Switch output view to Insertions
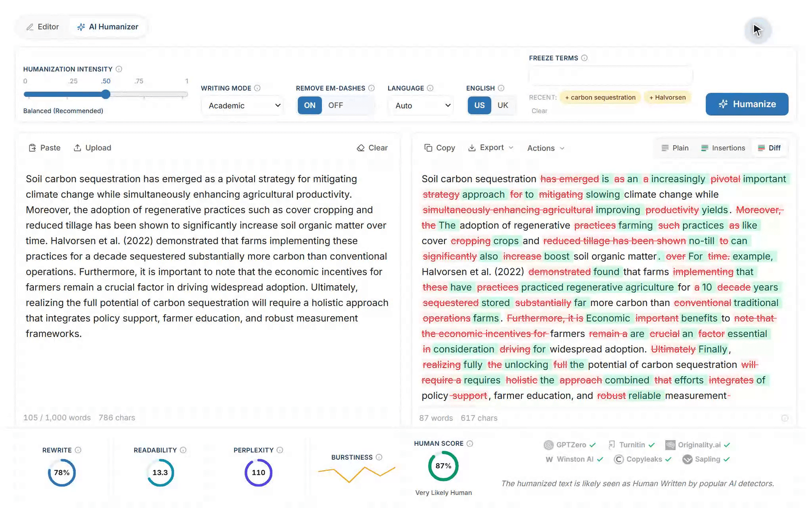Image resolution: width=812 pixels, height=508 pixels. point(723,148)
